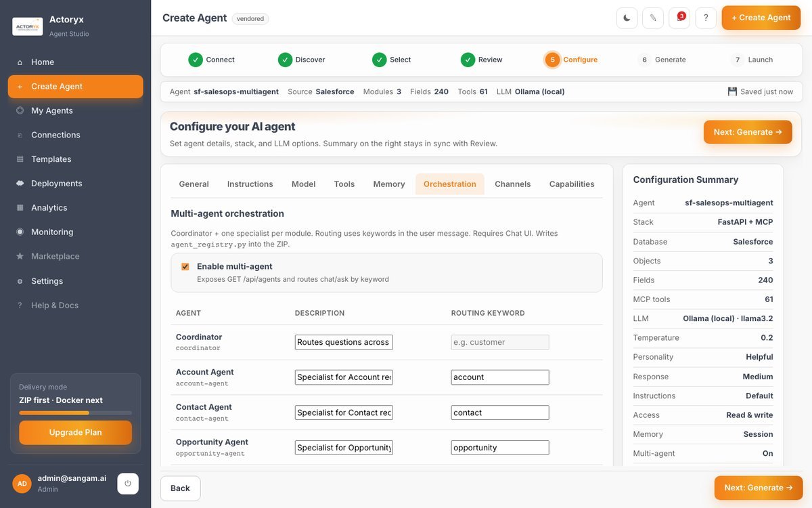Image resolution: width=812 pixels, height=508 pixels.
Task: Click the Monitoring sidebar icon
Action: (x=20, y=232)
